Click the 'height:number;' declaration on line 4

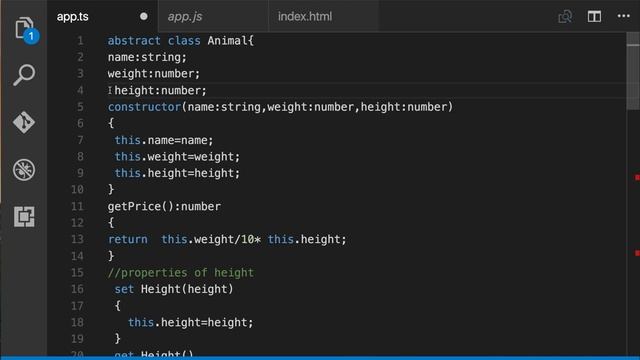[160, 91]
